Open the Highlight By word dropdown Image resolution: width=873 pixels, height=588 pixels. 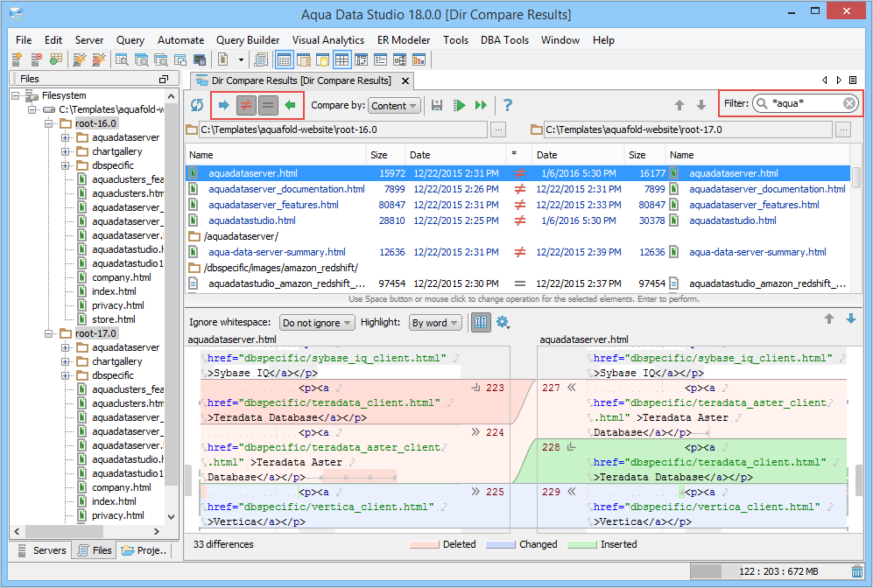click(435, 323)
